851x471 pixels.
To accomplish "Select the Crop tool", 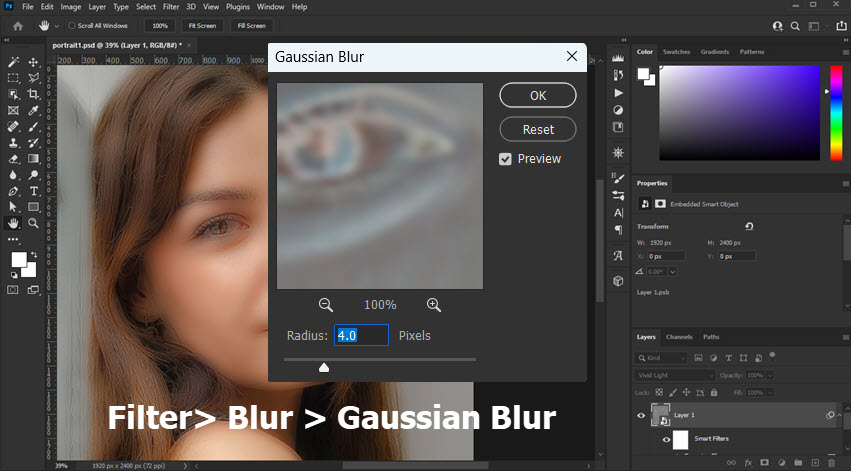I will (33, 94).
